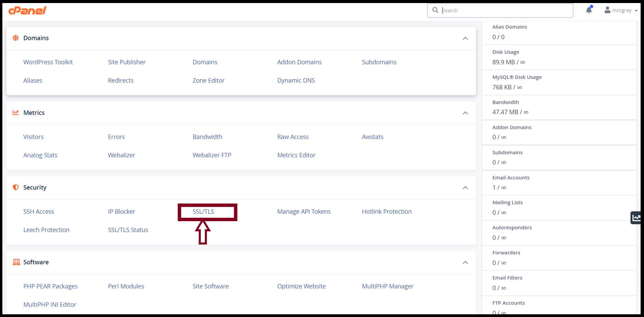The height and width of the screenshot is (317, 644).
Task: Open notifications via the bell icon
Action: click(x=588, y=10)
